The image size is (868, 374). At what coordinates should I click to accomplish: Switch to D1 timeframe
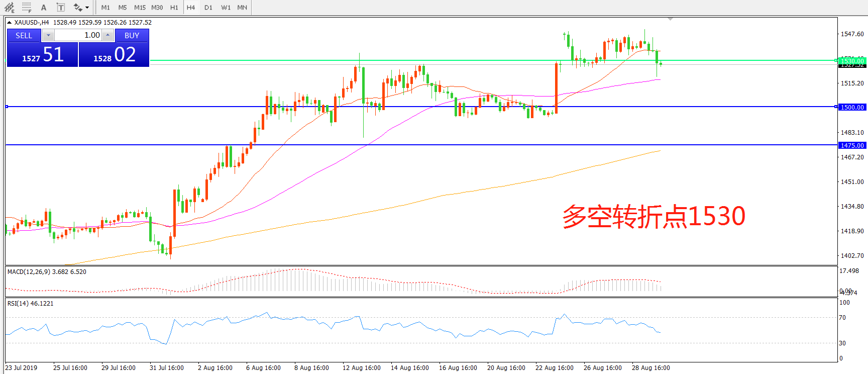pos(208,8)
